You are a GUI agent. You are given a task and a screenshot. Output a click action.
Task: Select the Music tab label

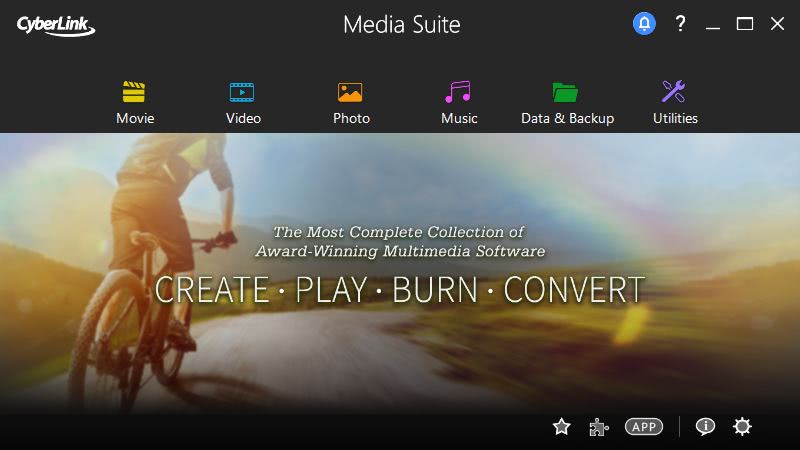(459, 118)
